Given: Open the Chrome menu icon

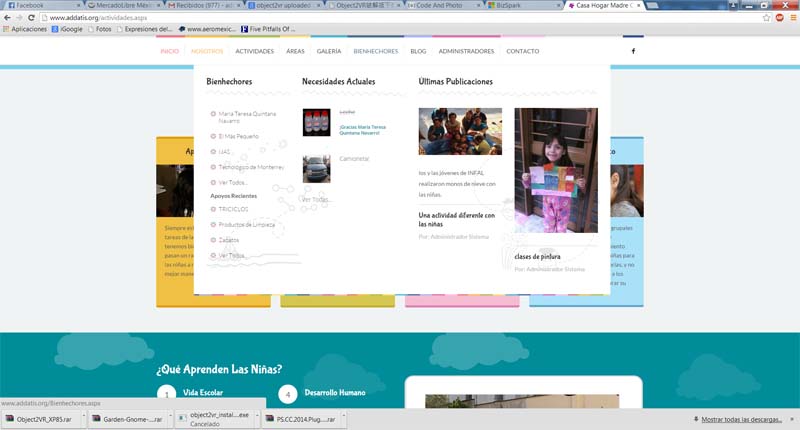Looking at the screenshot, I should tap(791, 18).
